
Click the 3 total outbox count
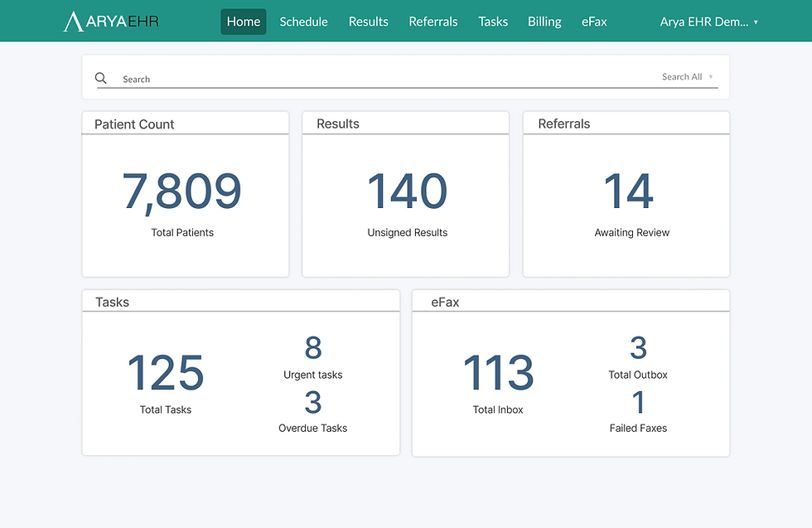638,347
